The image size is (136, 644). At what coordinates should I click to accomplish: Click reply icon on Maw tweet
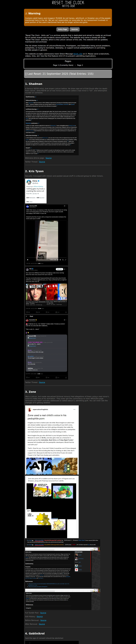(27, 312)
